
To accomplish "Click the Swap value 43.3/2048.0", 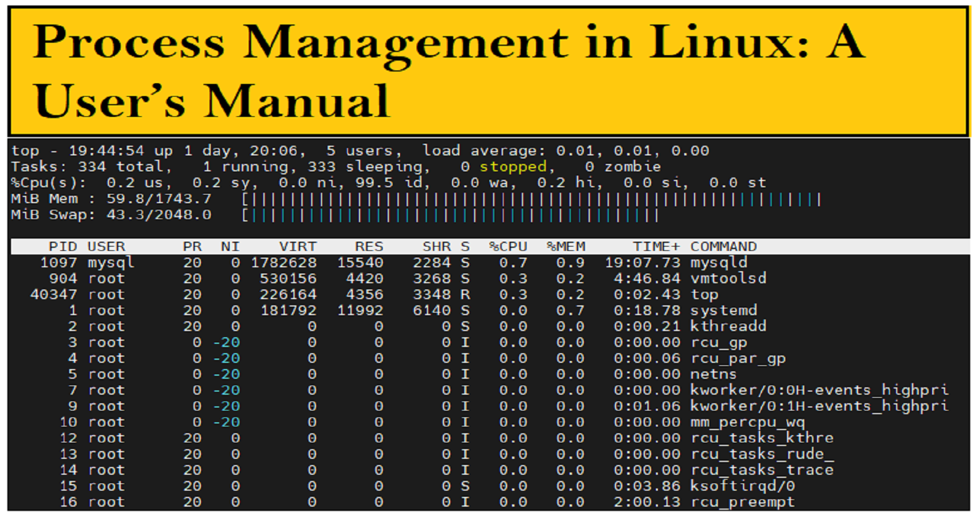I will tap(159, 215).
